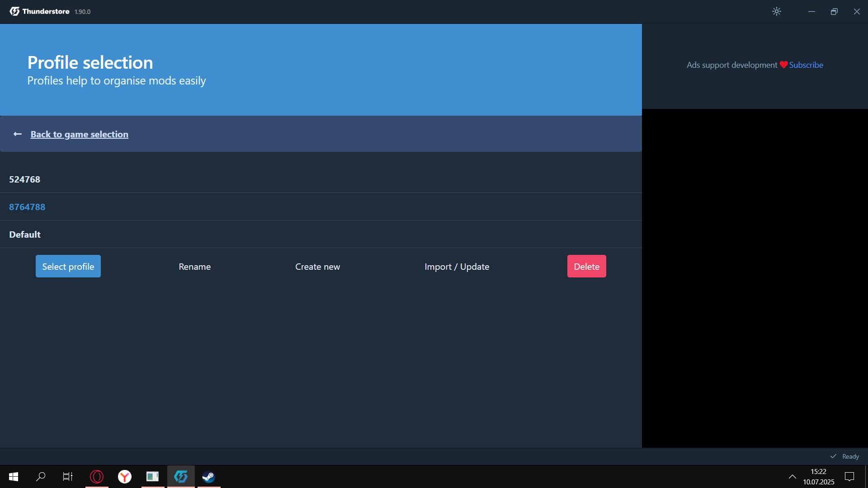Open Task View in the taskbar
This screenshot has height=488, width=868.
[68, 477]
